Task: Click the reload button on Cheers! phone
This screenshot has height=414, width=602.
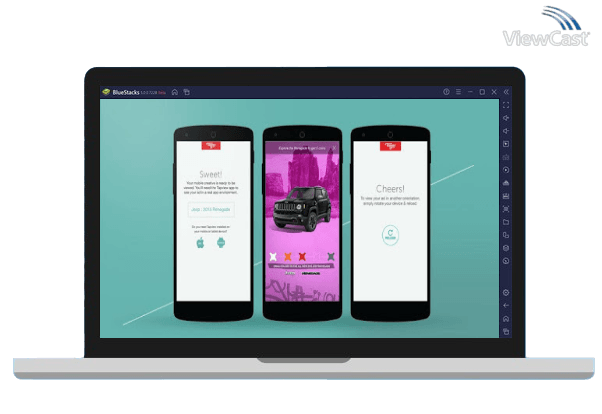Action: click(390, 235)
